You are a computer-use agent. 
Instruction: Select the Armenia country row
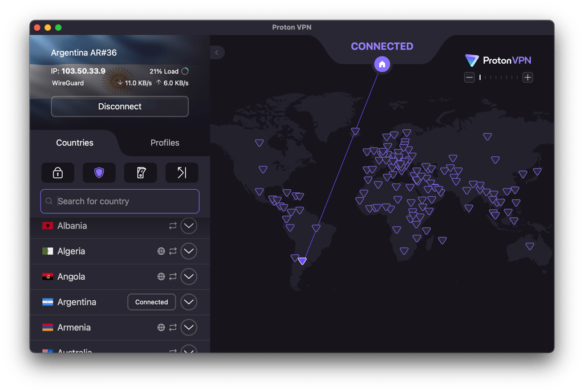(x=120, y=327)
